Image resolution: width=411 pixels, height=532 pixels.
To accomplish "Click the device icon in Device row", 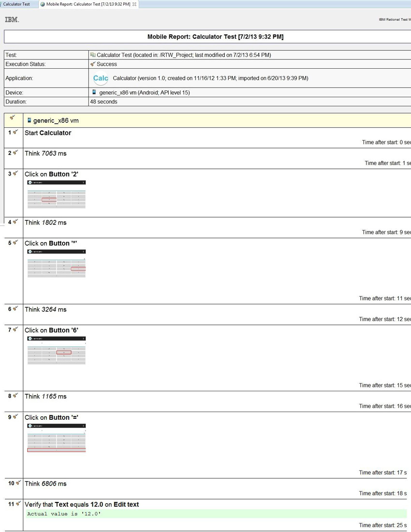I will click(x=94, y=92).
